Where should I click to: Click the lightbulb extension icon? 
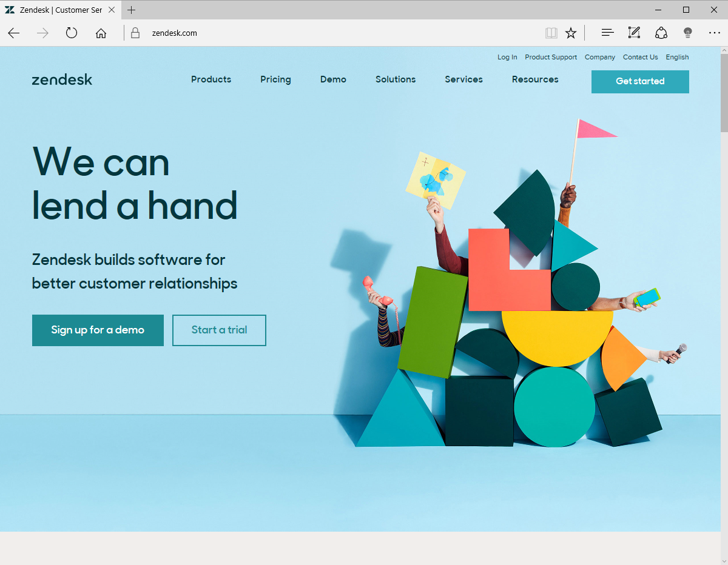[x=687, y=33]
